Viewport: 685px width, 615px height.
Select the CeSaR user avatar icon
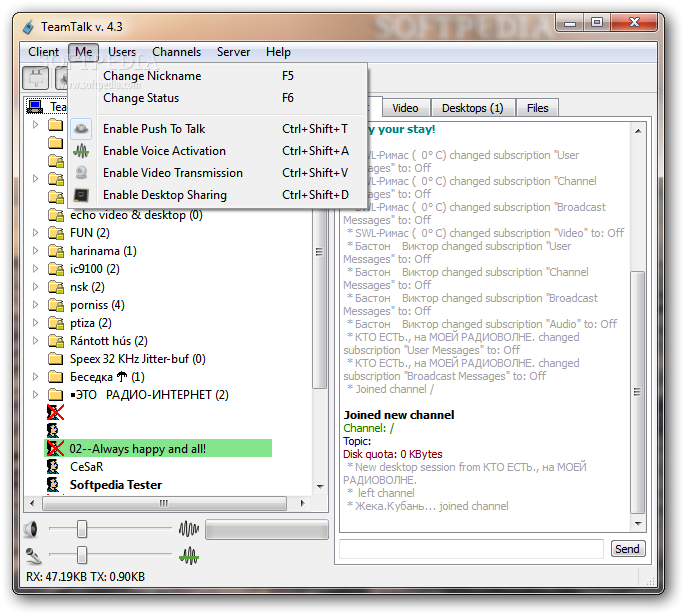pos(55,467)
